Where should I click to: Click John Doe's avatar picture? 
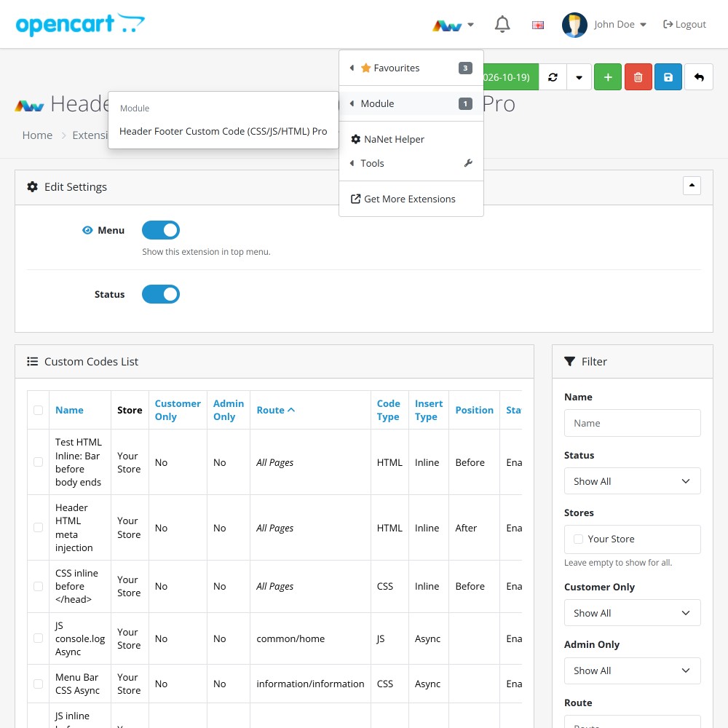(574, 25)
